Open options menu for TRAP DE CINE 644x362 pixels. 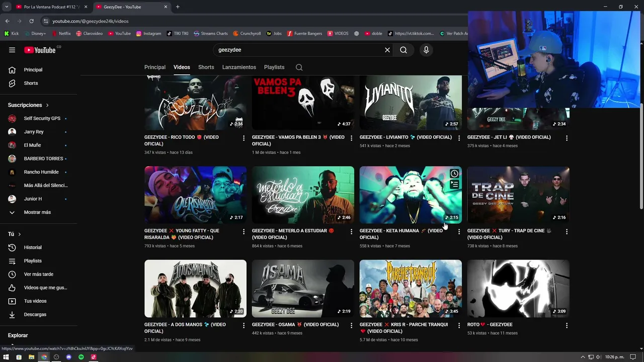click(567, 232)
